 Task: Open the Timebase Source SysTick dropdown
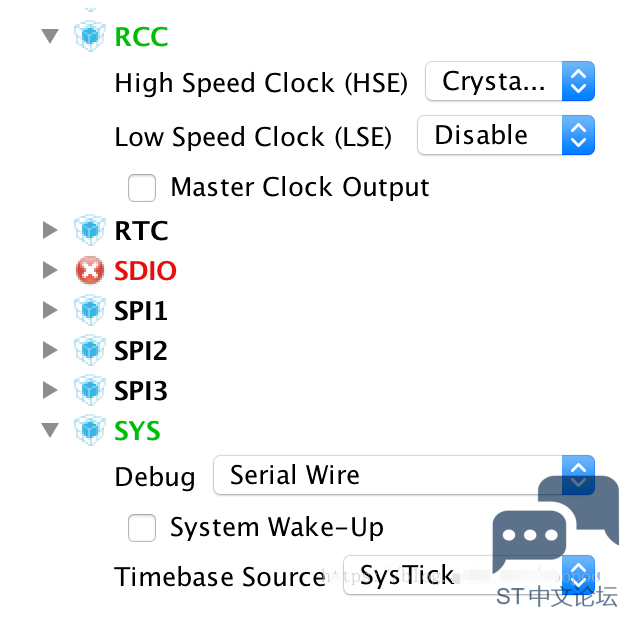pyautogui.click(x=469, y=575)
